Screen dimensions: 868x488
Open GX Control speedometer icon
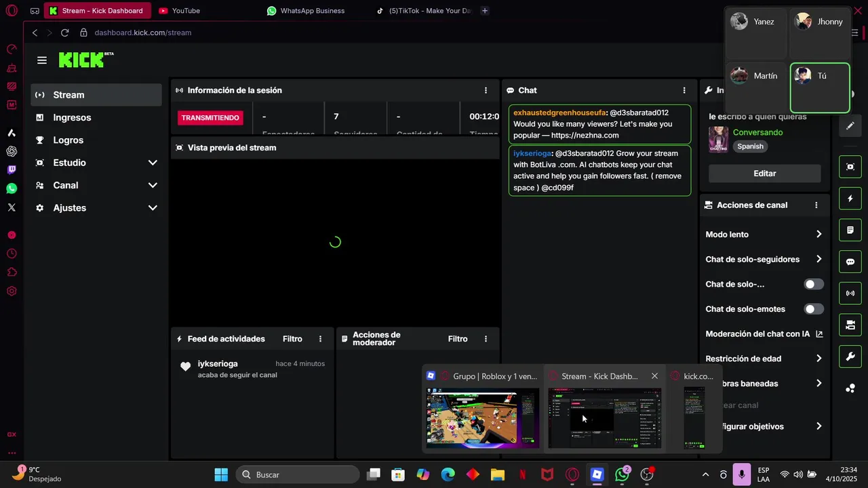(12, 49)
